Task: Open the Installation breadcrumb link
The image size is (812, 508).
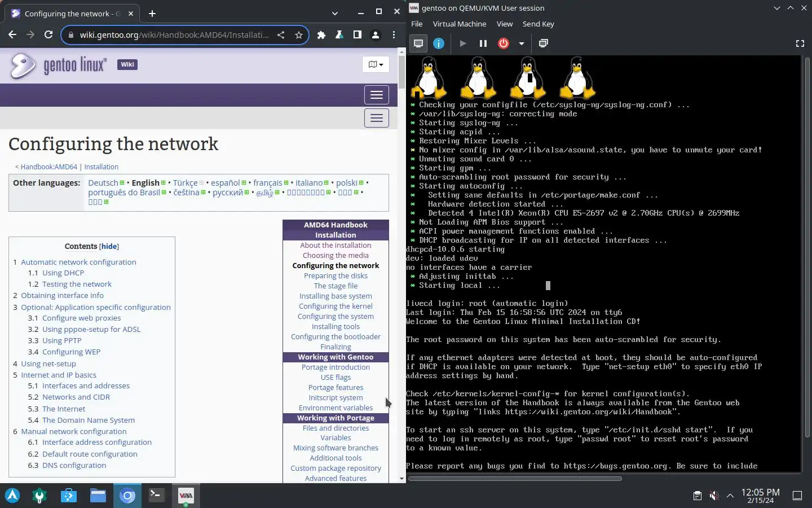Action: tap(101, 167)
